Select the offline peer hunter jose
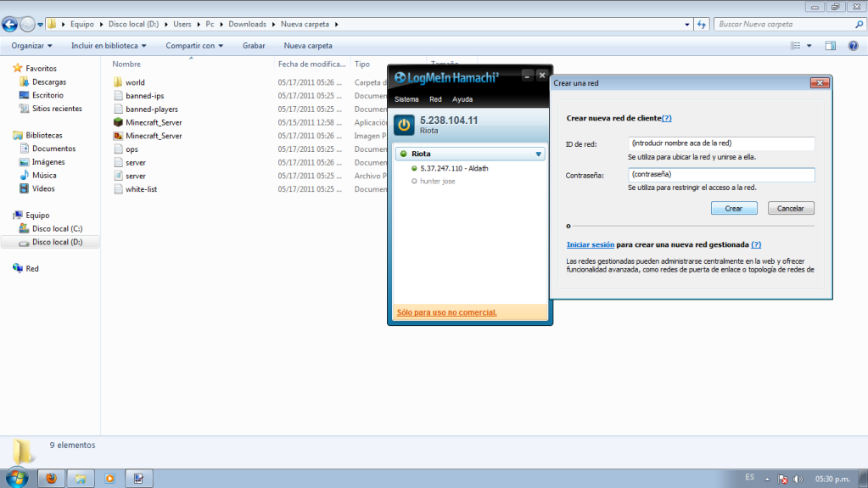 click(437, 181)
